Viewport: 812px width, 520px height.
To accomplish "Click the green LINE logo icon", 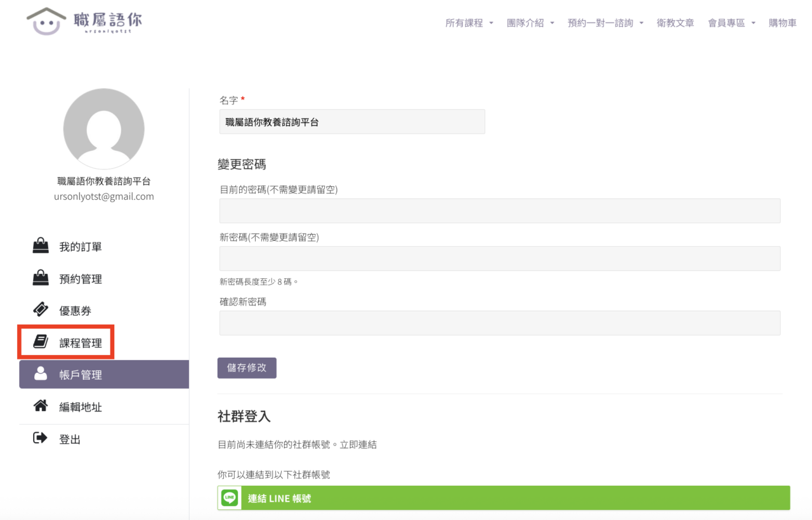I will 230,498.
